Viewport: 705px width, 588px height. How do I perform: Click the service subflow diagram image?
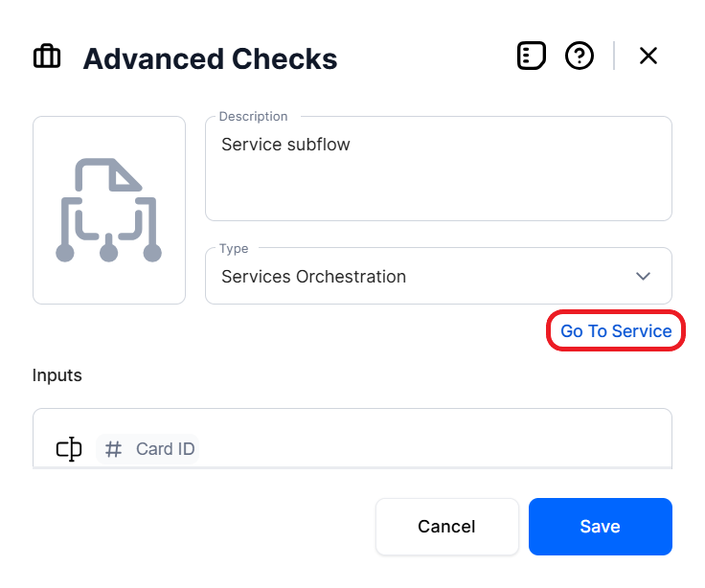click(x=109, y=211)
